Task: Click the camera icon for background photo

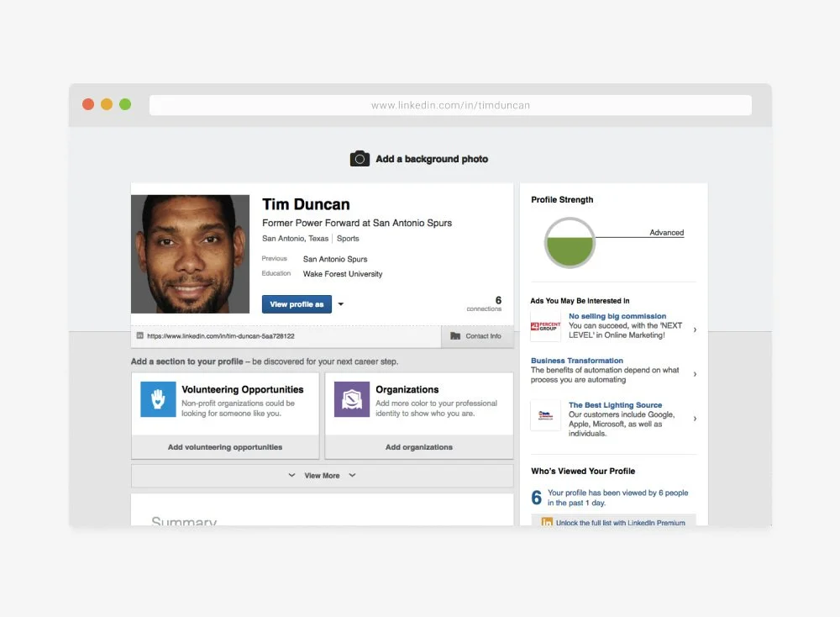Action: 360,159
